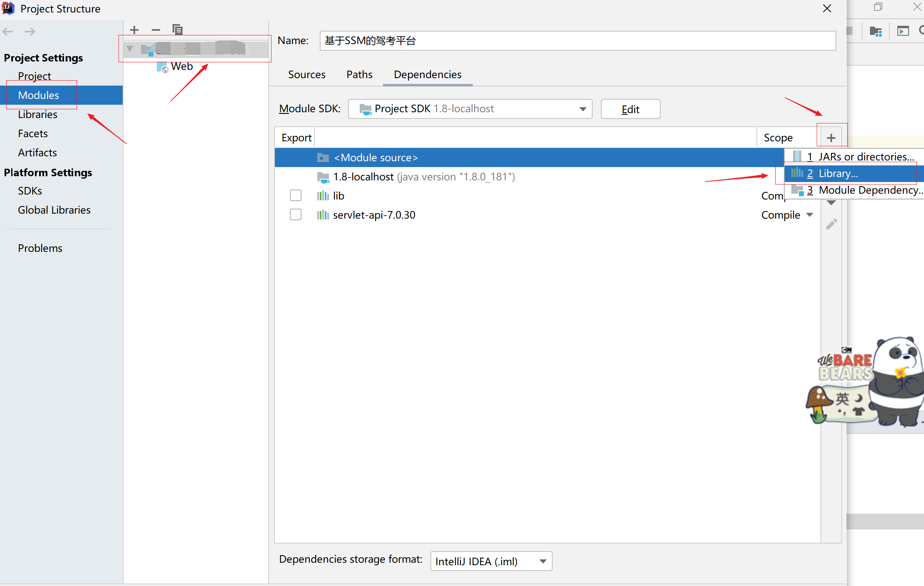Enable the Export checkbox for lib

point(296,195)
